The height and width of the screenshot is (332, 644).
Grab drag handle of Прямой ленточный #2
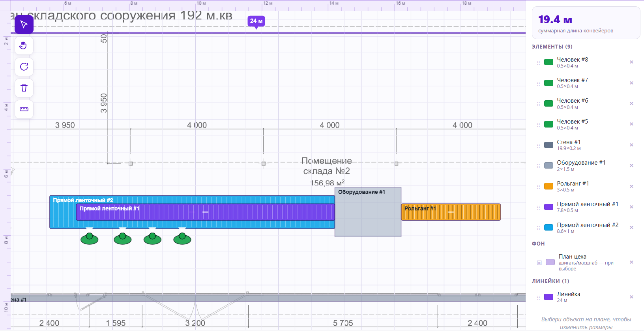(538, 228)
